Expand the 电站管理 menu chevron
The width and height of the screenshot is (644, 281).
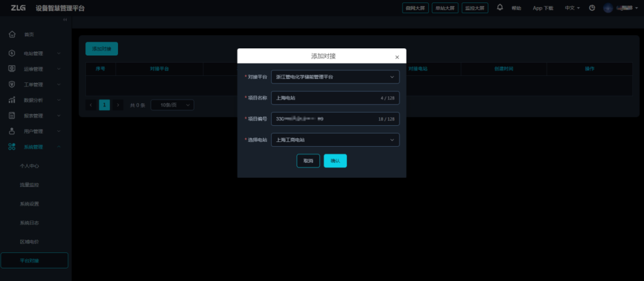click(x=58, y=54)
